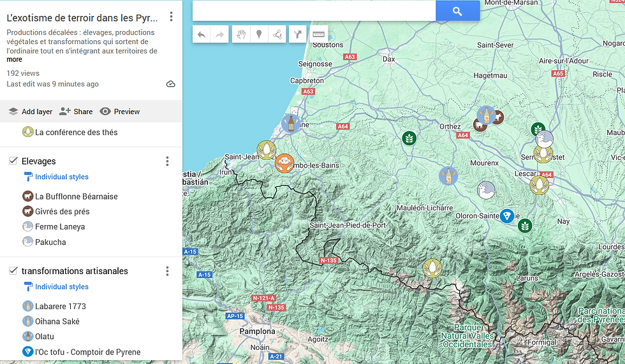Click the Preview button
The image size is (625, 364).
coord(120,112)
